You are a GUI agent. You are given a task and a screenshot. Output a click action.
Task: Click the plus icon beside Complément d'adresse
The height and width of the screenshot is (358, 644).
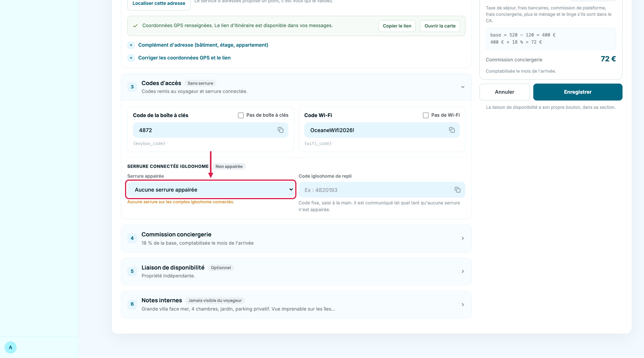tap(131, 45)
